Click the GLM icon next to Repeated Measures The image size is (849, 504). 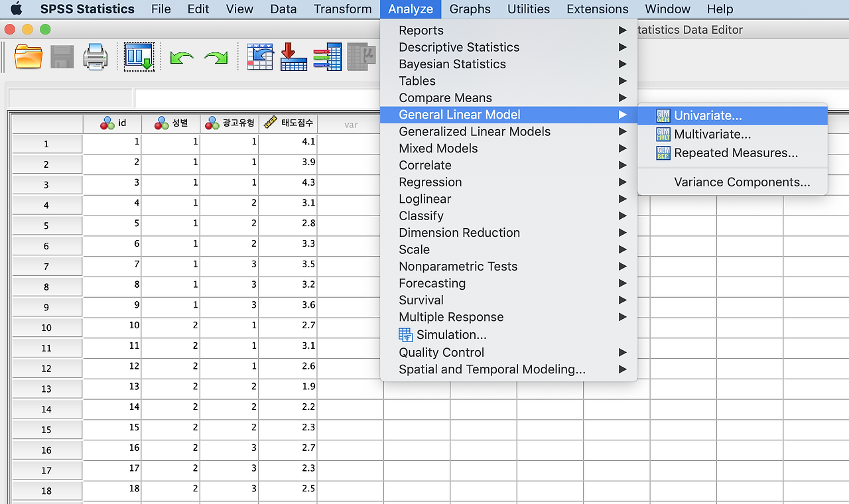click(x=663, y=153)
